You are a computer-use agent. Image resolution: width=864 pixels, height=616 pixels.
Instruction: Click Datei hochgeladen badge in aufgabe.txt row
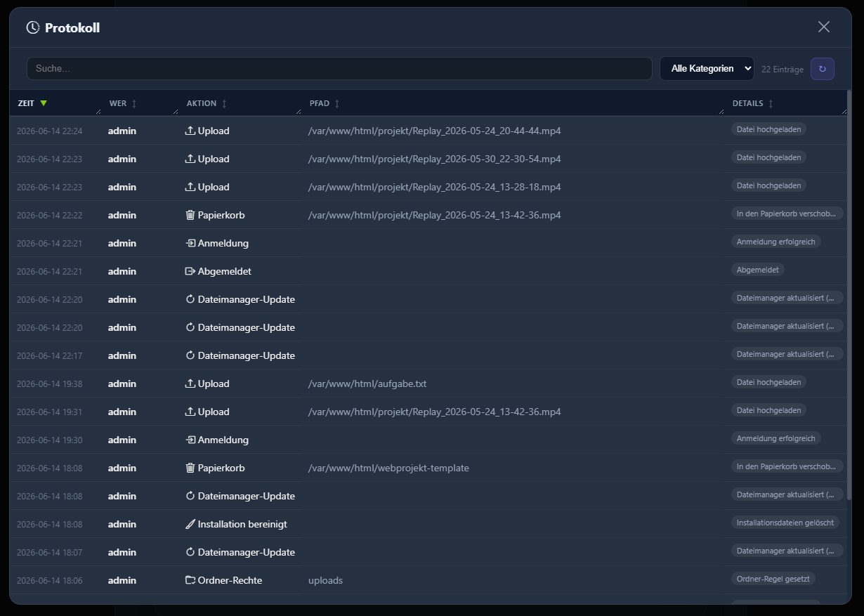768,382
